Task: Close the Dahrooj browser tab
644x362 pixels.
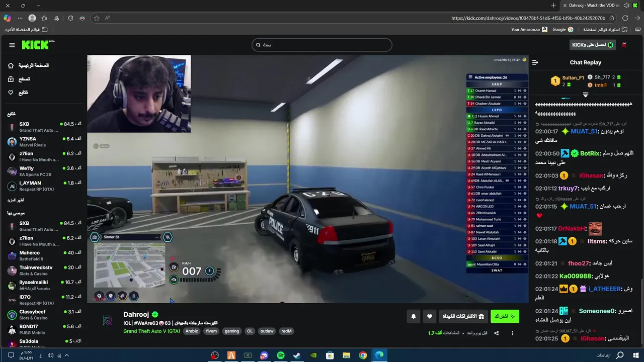Action: 565,5
